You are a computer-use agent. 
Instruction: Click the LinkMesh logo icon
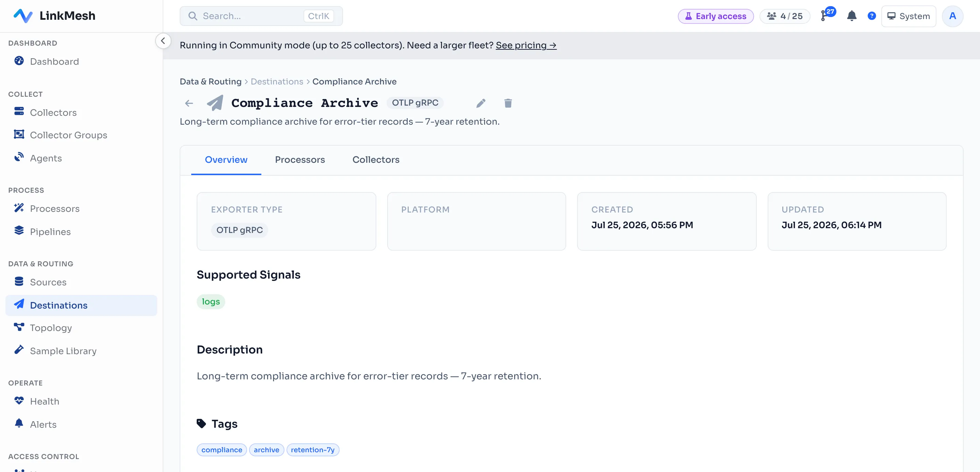(x=23, y=16)
